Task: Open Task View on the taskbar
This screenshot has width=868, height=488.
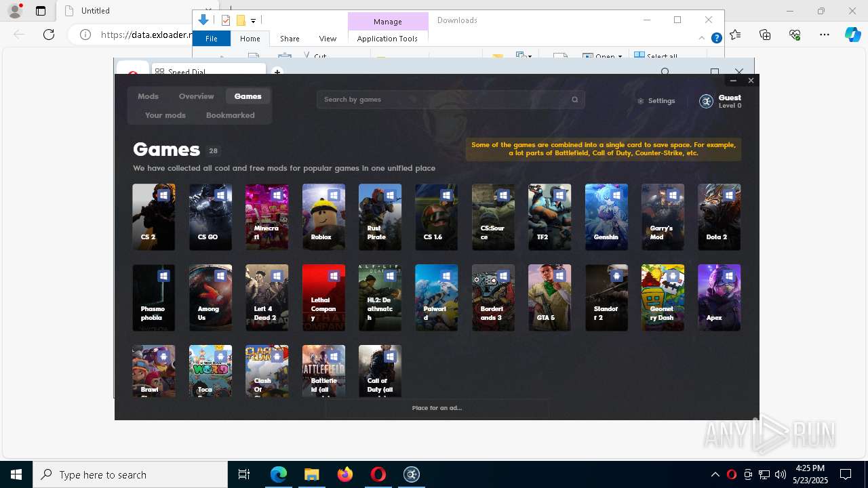Action: click(244, 474)
